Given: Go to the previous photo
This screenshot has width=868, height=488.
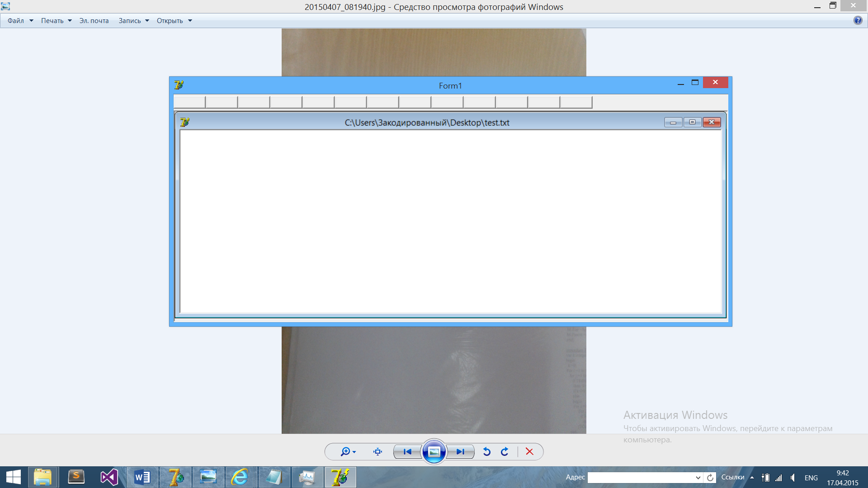Looking at the screenshot, I should pos(407,451).
